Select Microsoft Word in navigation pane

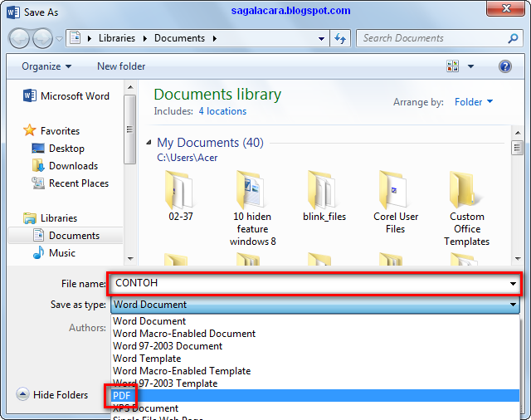(66, 95)
